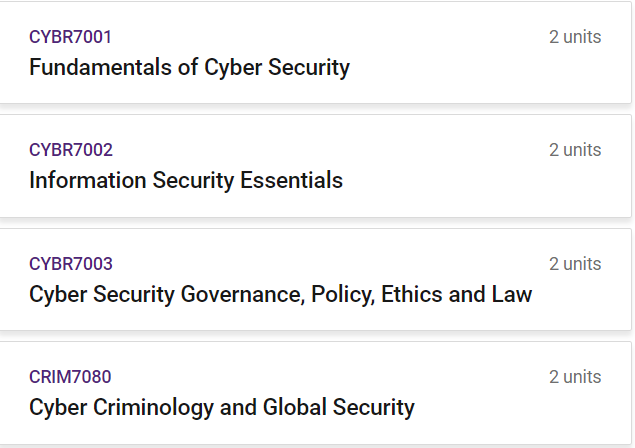Viewport: 635px width, 448px height.
Task: Select the CRIM7080 course code
Action: (x=70, y=377)
